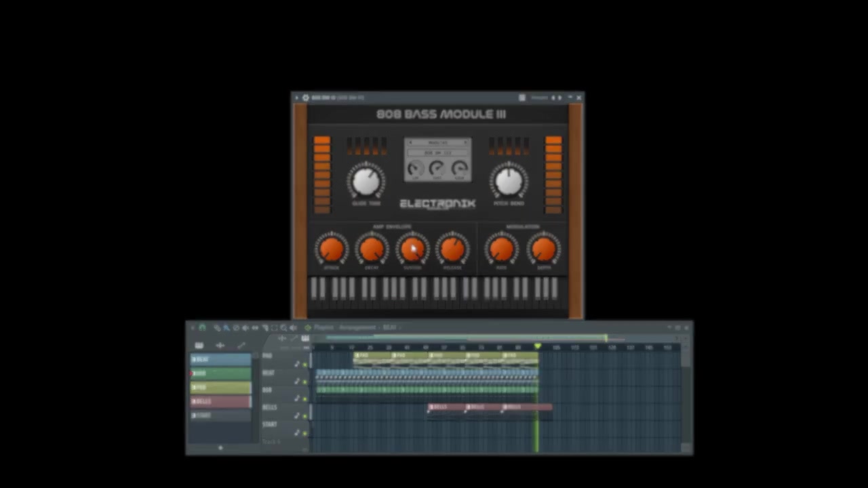Select the Slip tool in Playlist

click(x=255, y=328)
